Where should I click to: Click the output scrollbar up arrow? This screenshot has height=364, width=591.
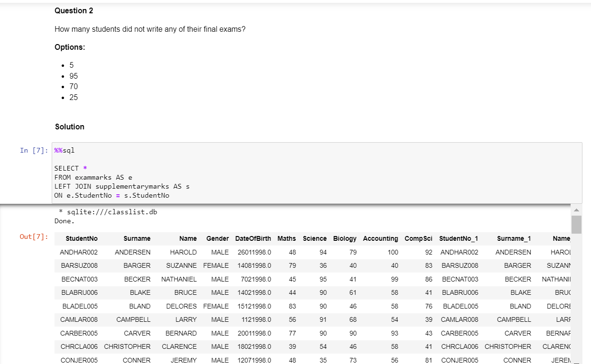576,210
